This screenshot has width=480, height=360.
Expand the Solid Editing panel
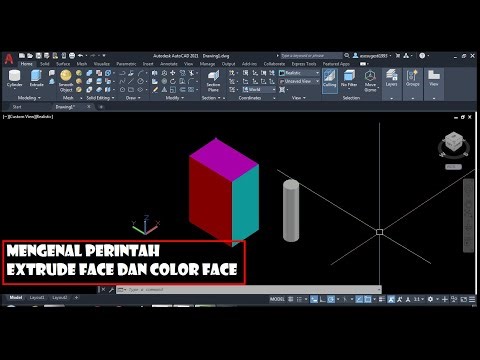point(100,98)
